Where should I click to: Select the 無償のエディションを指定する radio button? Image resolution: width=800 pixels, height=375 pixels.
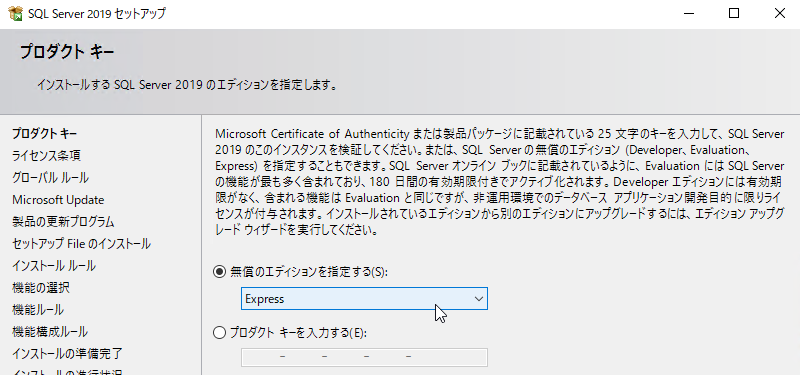tap(219, 272)
